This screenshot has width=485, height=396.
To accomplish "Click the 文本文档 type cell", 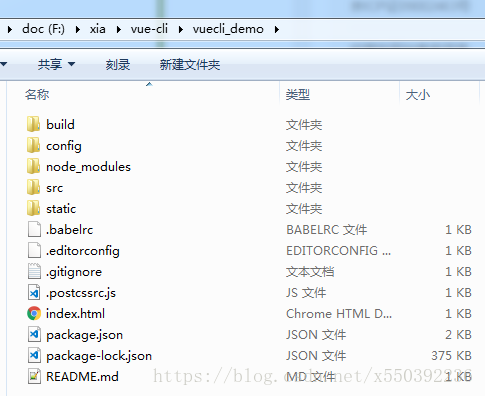I will 310,272.
